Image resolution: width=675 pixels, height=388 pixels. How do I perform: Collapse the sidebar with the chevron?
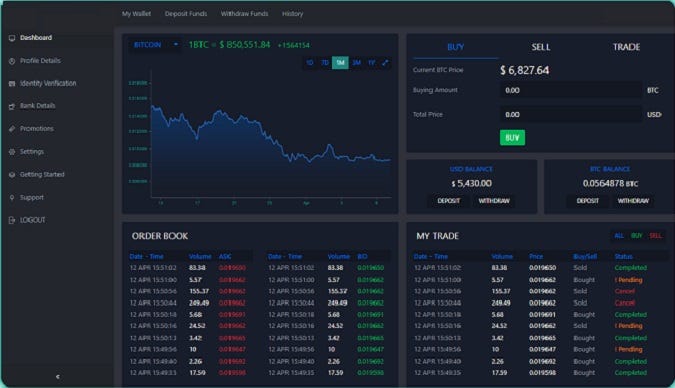click(x=58, y=377)
